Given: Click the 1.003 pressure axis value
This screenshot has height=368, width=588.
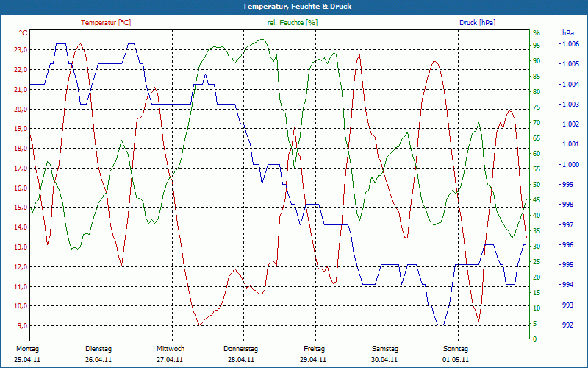Looking at the screenshot, I should click(570, 105).
